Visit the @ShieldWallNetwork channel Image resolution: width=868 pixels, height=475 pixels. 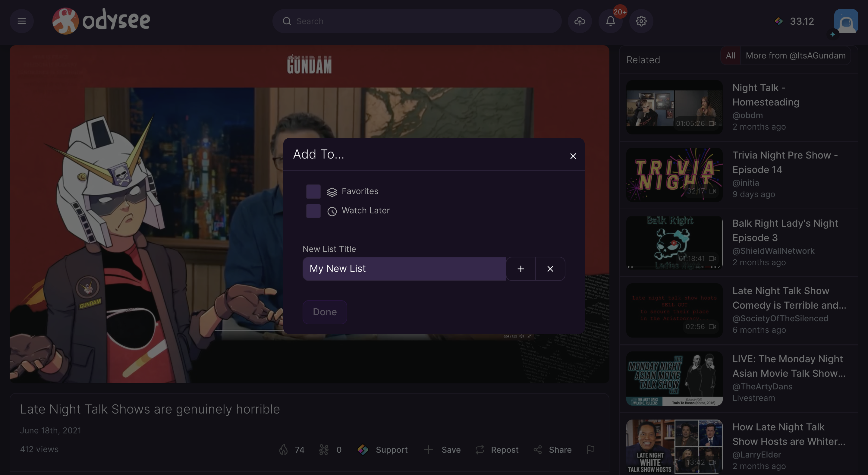tap(773, 251)
